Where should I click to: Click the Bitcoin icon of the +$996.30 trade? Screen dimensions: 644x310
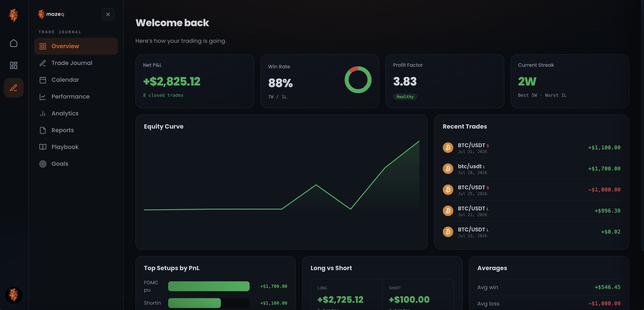[x=448, y=211]
